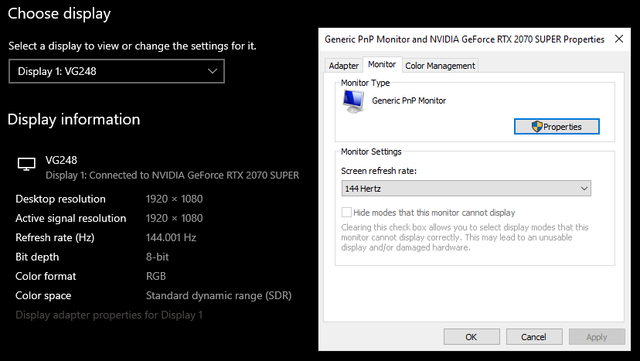
Task: Click the Choose display heading
Action: tap(59, 14)
